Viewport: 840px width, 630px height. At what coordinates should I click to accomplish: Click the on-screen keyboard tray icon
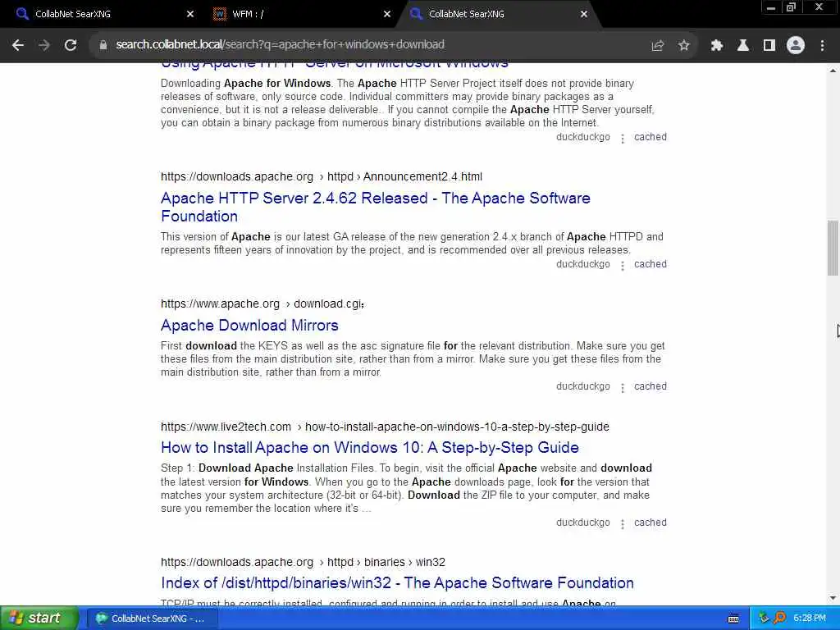pos(733,619)
